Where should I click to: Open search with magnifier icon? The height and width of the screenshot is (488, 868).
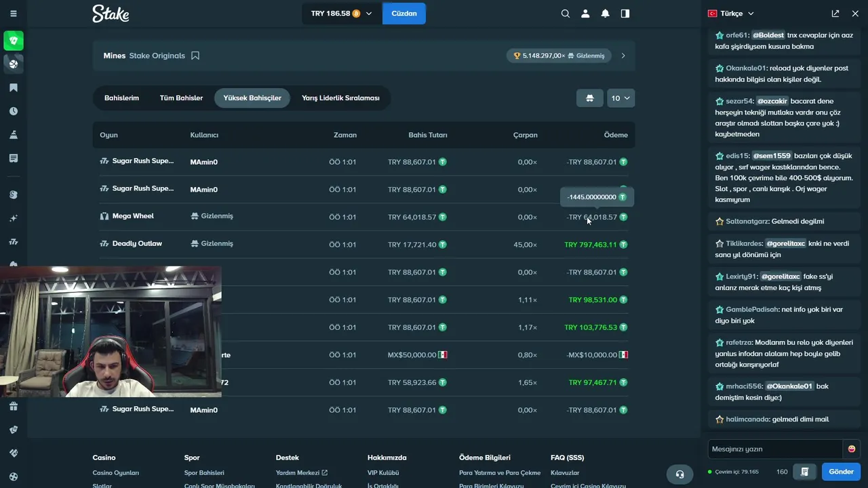tap(566, 14)
